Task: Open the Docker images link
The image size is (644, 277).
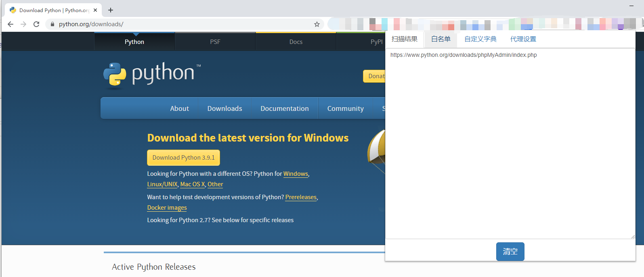Action: tap(167, 208)
